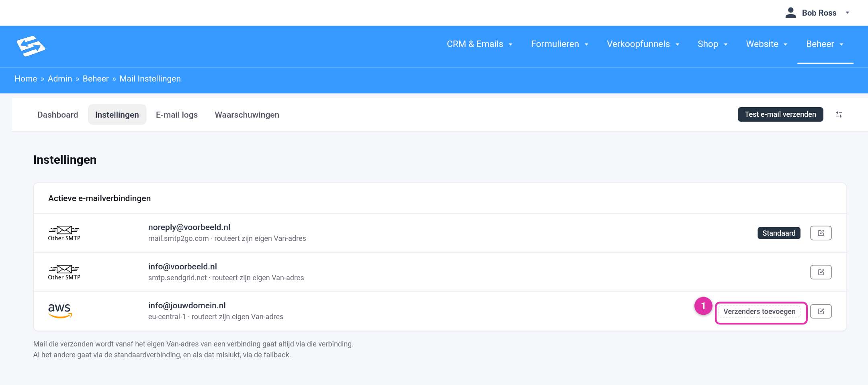Image resolution: width=868 pixels, height=385 pixels.
Task: Open the Waarschuwingen tab
Action: pos(247,115)
